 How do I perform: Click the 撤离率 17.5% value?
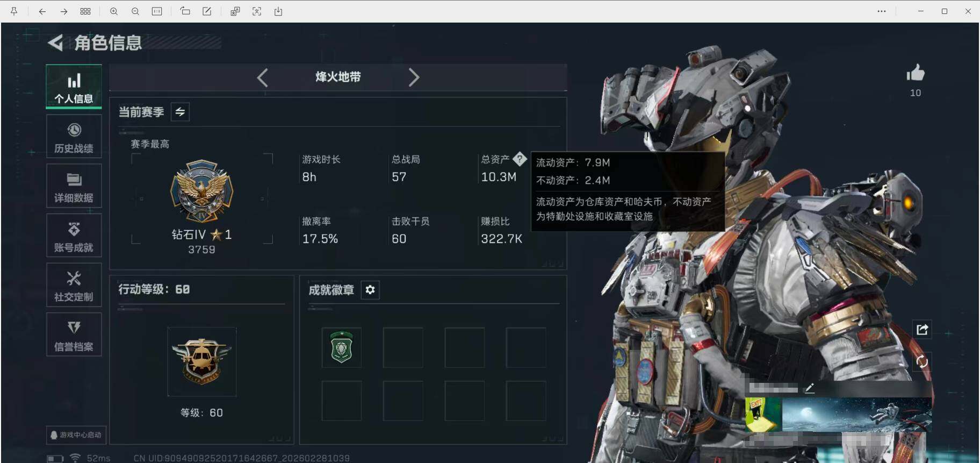(x=320, y=239)
